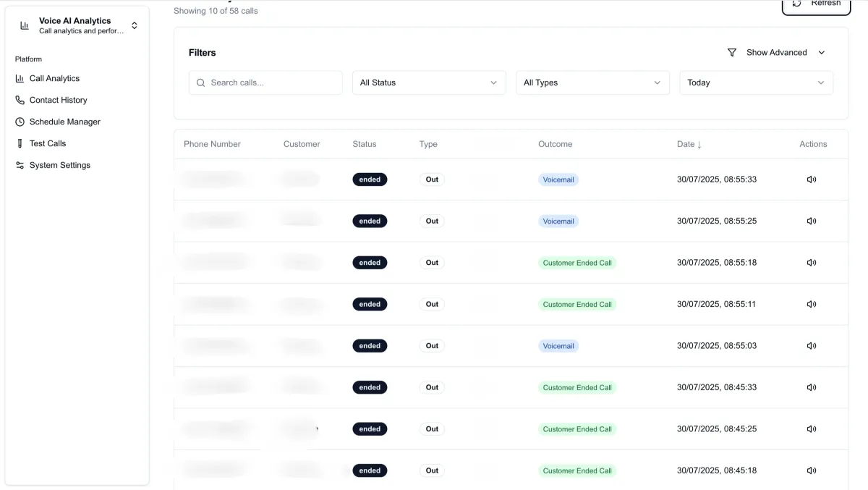Play recording of the 08:55:18 call
Image resolution: width=868 pixels, height=490 pixels.
pyautogui.click(x=811, y=263)
